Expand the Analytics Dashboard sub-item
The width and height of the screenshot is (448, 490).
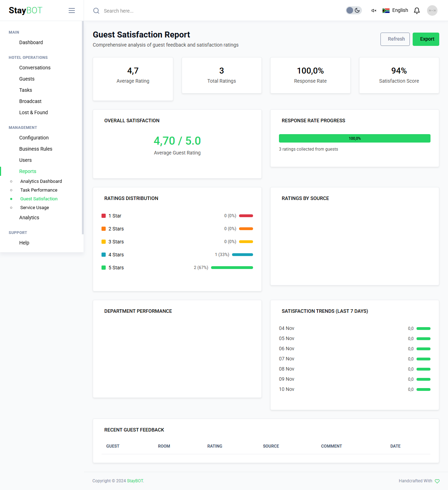point(41,181)
